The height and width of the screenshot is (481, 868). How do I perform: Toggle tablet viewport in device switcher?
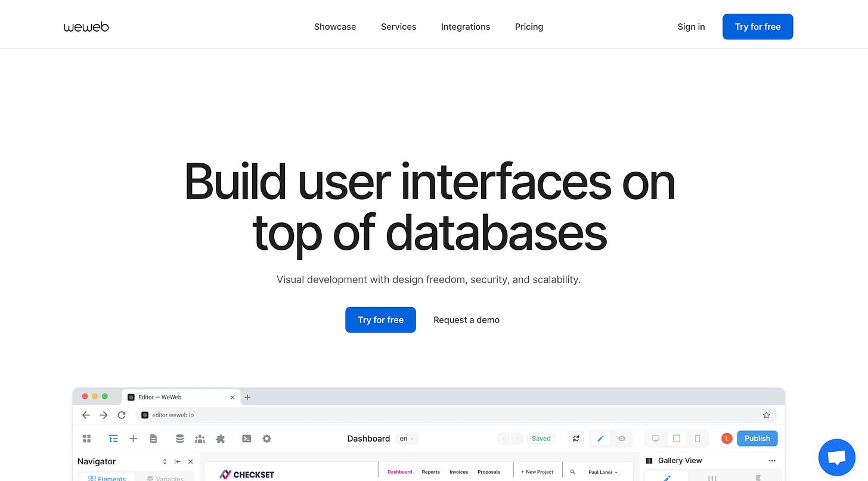[x=677, y=438]
